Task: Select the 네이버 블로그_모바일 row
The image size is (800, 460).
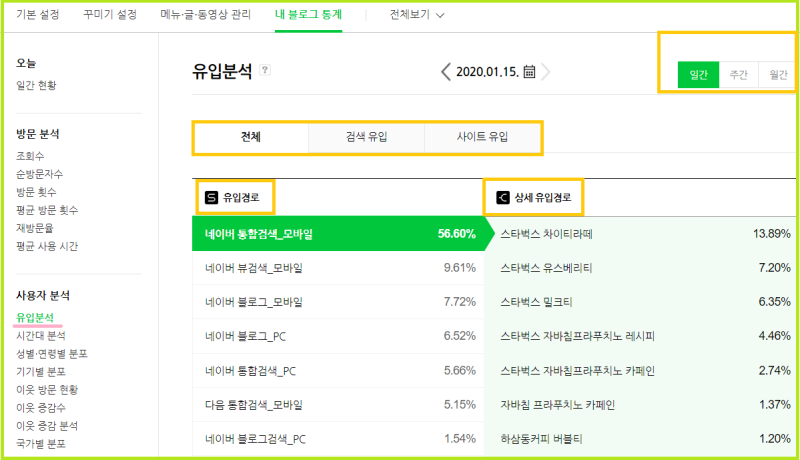Action: pos(338,302)
